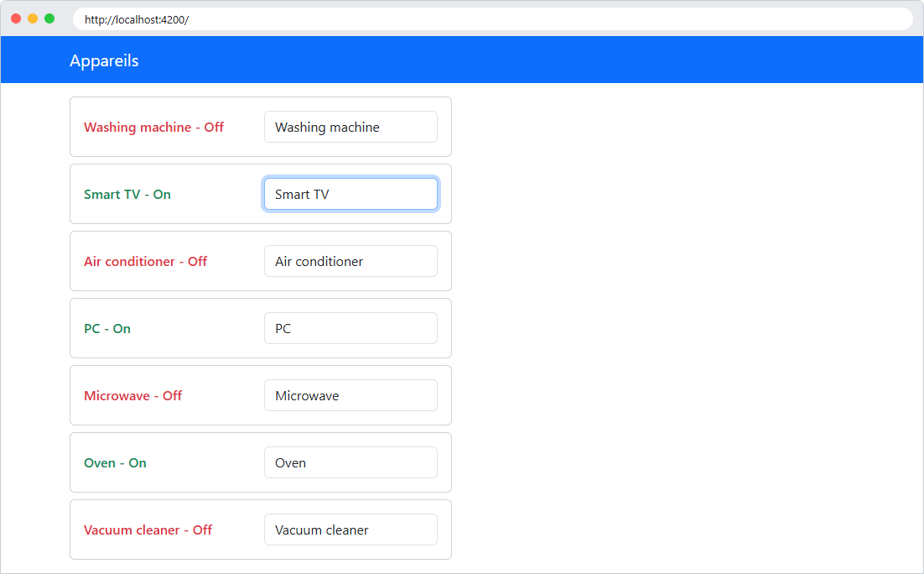Click the green maximize window button
This screenshot has width=924, height=574.
pyautogui.click(x=49, y=18)
